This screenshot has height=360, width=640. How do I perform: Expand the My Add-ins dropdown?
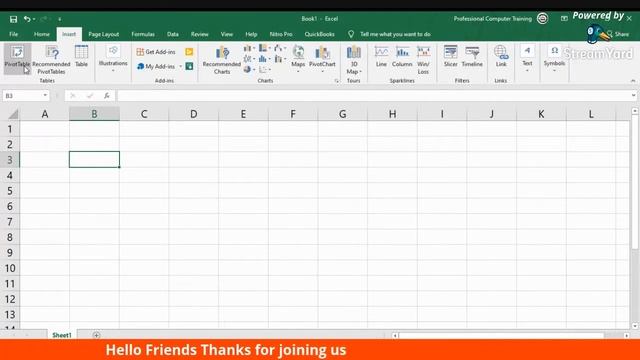pyautogui.click(x=180, y=67)
